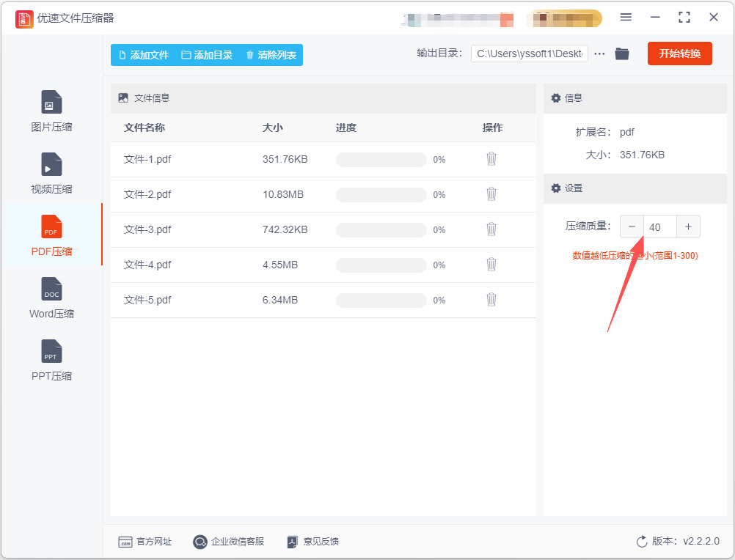Open the 图片压缩 image compression section
The image size is (735, 560).
51,111
